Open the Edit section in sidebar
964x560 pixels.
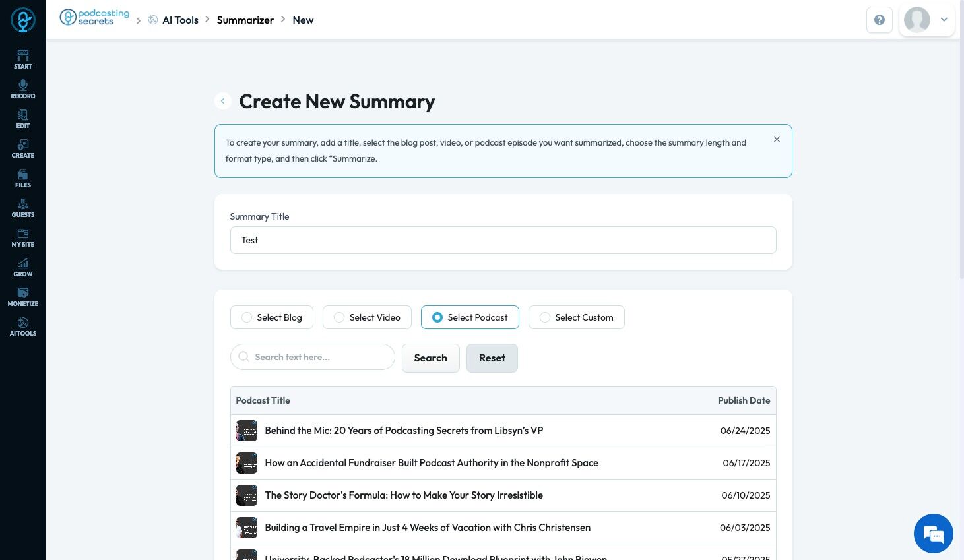click(23, 119)
